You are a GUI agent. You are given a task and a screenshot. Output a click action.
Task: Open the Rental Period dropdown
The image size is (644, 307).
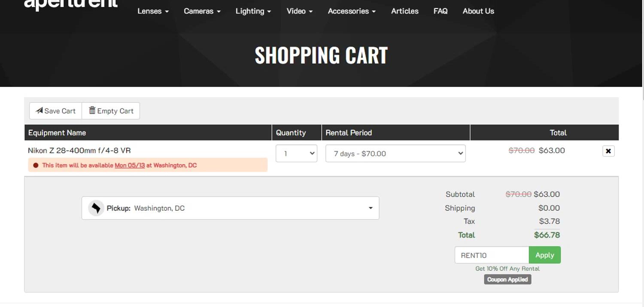(x=395, y=153)
